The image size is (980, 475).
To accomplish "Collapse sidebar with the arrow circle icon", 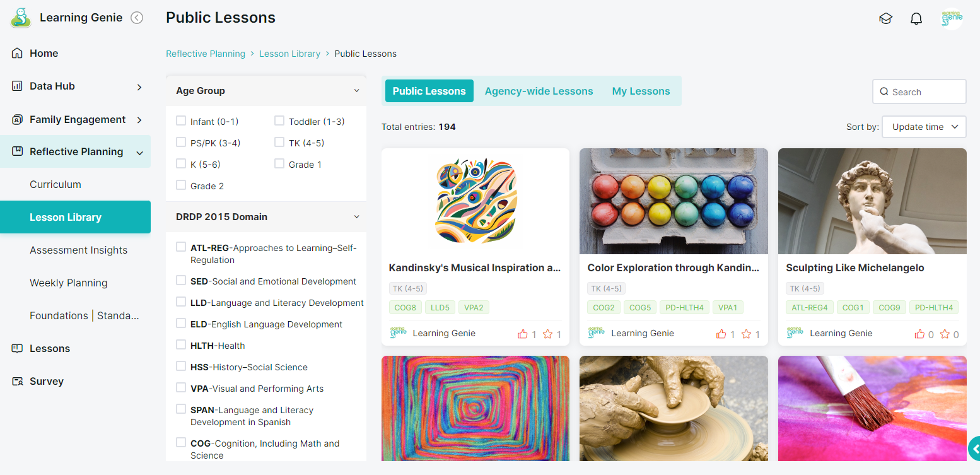I will (137, 18).
